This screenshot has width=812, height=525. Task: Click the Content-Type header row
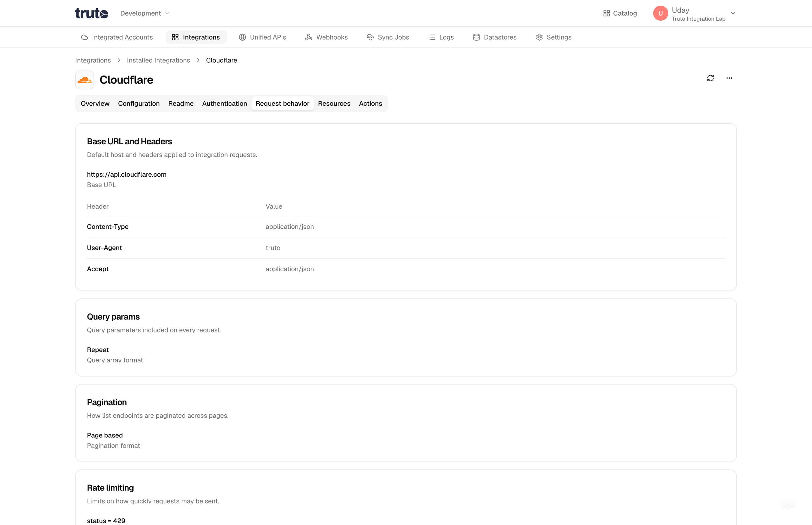tap(406, 227)
